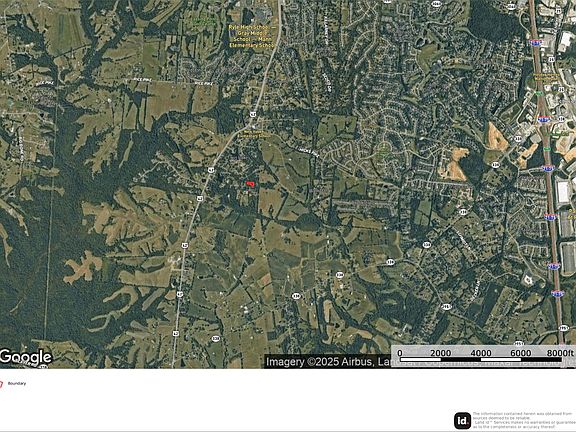Select Route 42 shield by New Haven Elementary
This screenshot has width=576, height=432.
252,114
